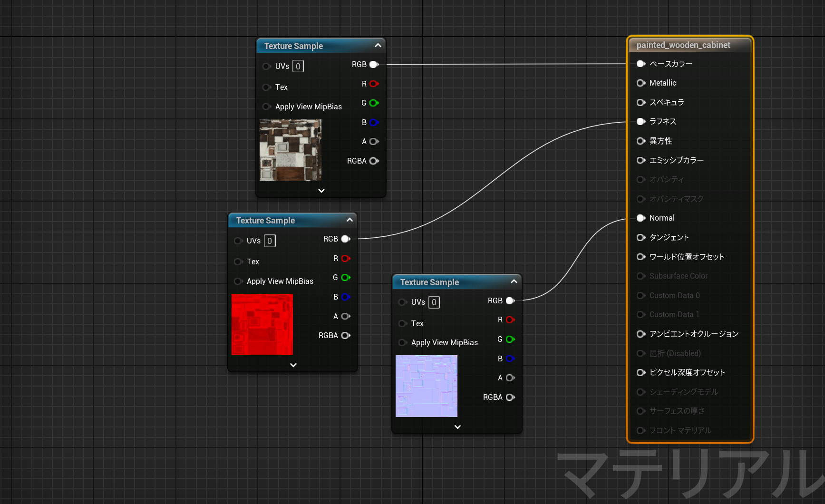The height and width of the screenshot is (504, 825).
Task: Click green G output pin on red texture node
Action: 346,278
